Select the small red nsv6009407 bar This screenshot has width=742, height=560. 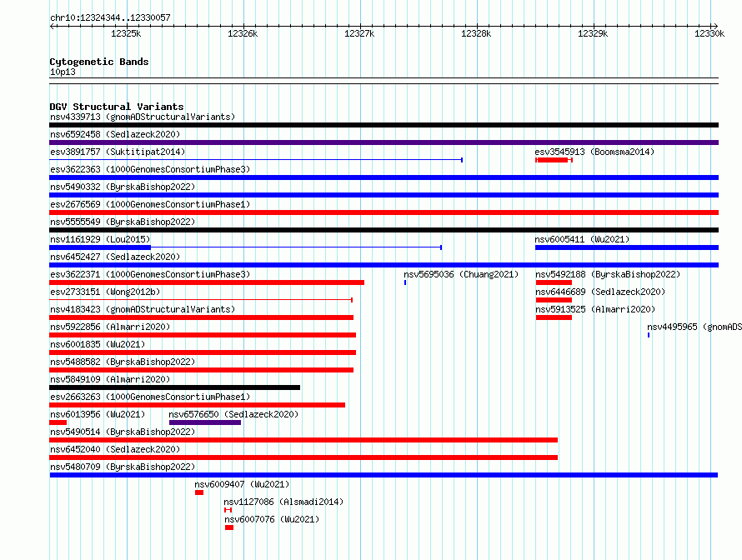pos(199,492)
